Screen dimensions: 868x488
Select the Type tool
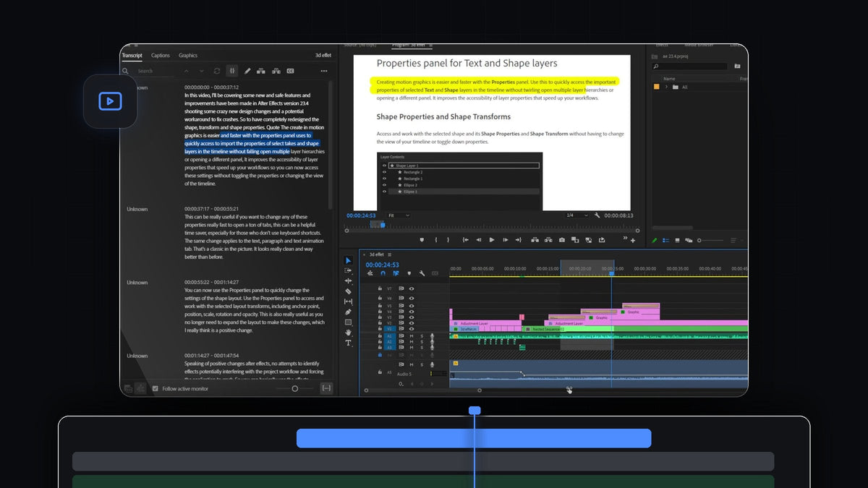coord(348,343)
